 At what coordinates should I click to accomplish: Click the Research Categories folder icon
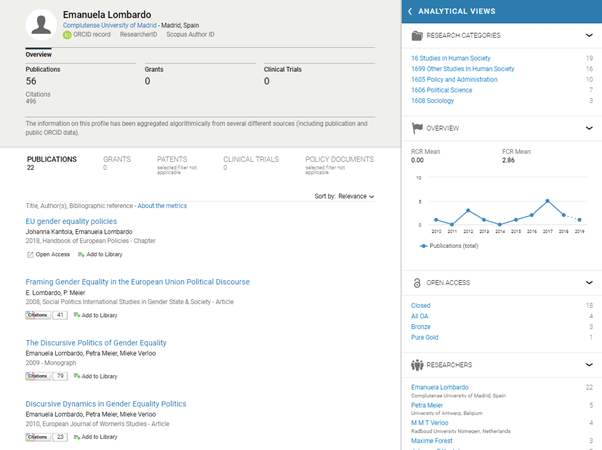(416, 36)
